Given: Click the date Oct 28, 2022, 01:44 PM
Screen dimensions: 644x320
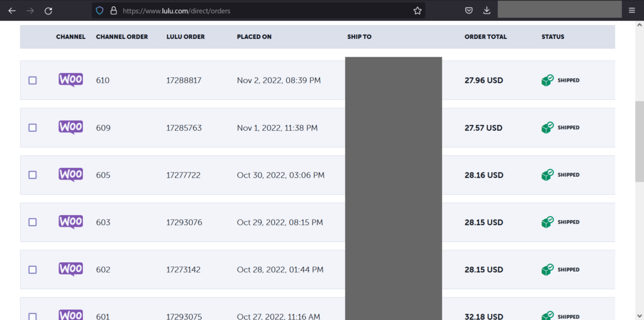Looking at the screenshot, I should click(280, 270).
